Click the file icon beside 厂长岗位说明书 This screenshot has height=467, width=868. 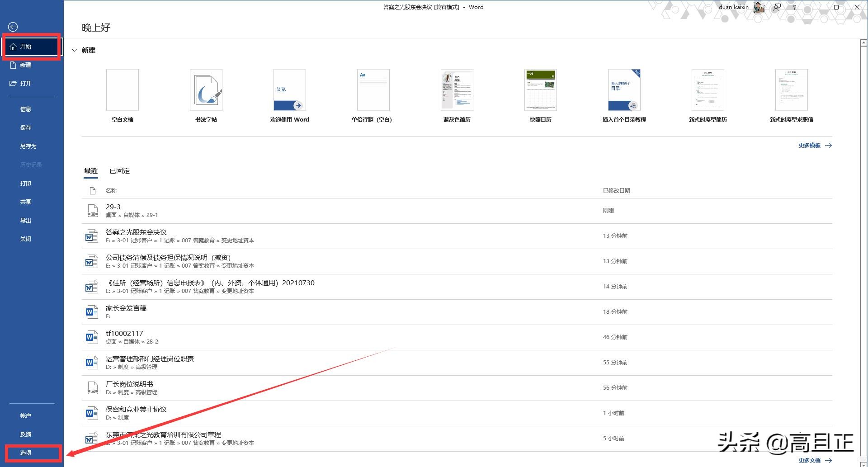(x=92, y=388)
